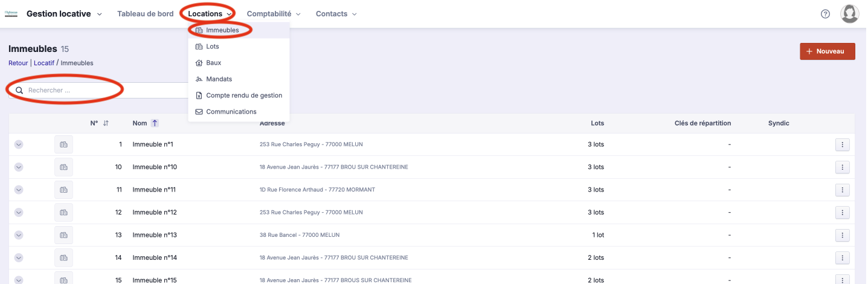This screenshot has width=868, height=284.
Task: Expand row for Immeuble n°1
Action: (19, 144)
